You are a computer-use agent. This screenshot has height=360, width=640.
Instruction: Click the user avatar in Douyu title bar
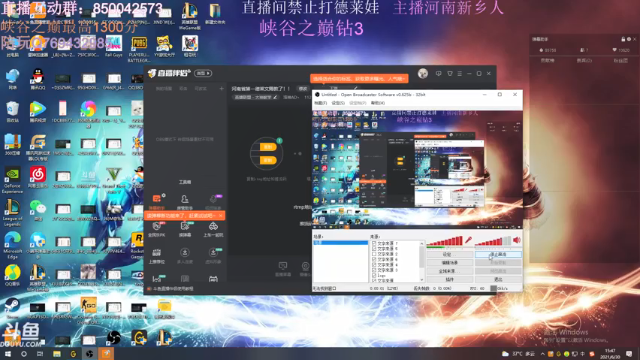click(423, 73)
